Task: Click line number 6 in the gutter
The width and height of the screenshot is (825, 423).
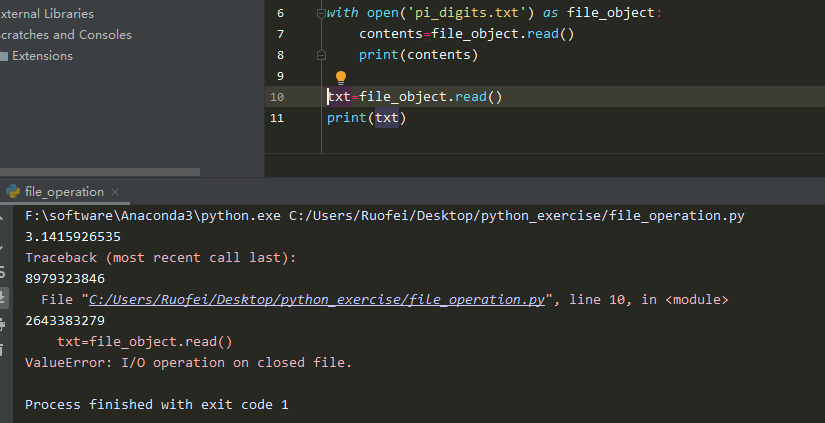Action: 280,13
